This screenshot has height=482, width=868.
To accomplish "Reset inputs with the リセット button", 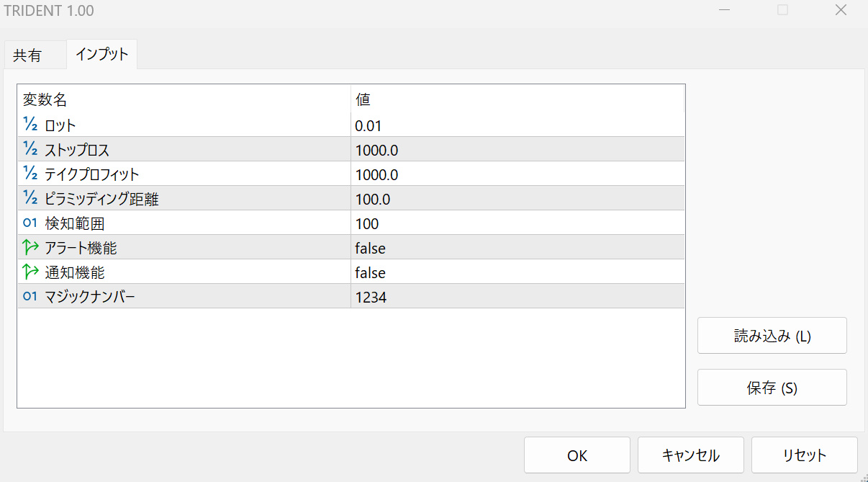I will pyautogui.click(x=804, y=455).
